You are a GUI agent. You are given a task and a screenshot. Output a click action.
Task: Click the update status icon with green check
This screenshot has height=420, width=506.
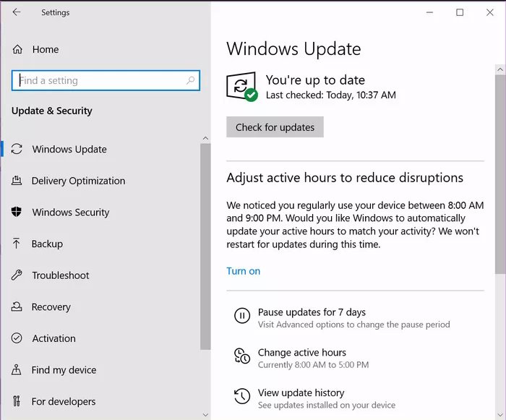pyautogui.click(x=242, y=87)
